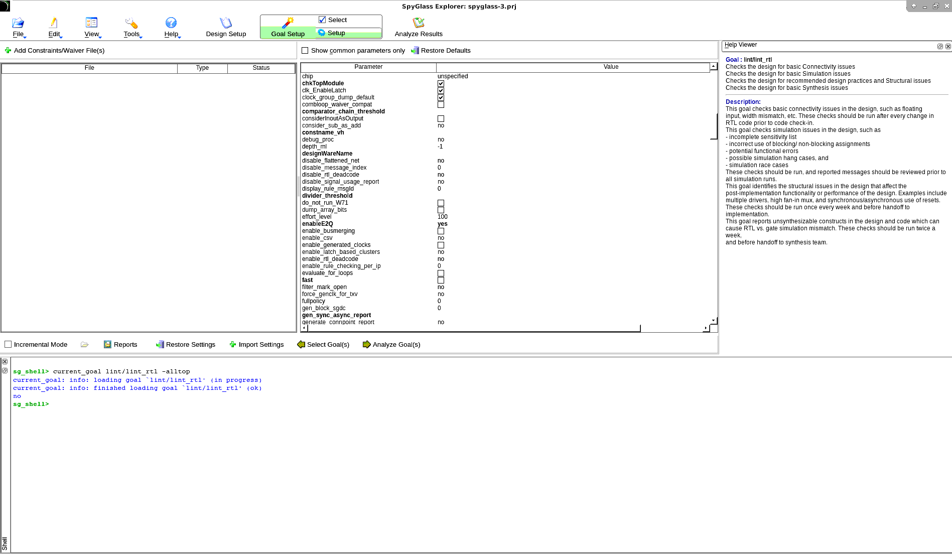952x560 pixels.
Task: Click the Reports button
Action: (120, 344)
